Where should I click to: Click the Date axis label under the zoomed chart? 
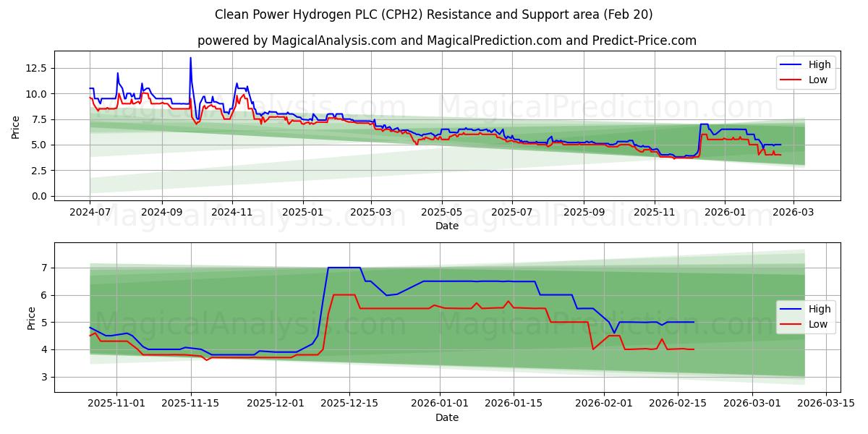click(447, 417)
